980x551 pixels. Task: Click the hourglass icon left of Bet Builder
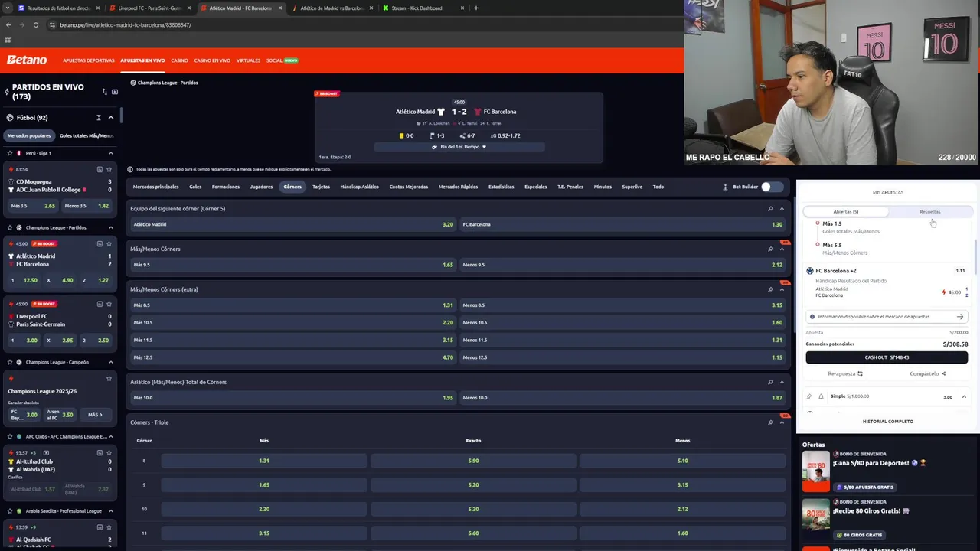click(x=725, y=187)
